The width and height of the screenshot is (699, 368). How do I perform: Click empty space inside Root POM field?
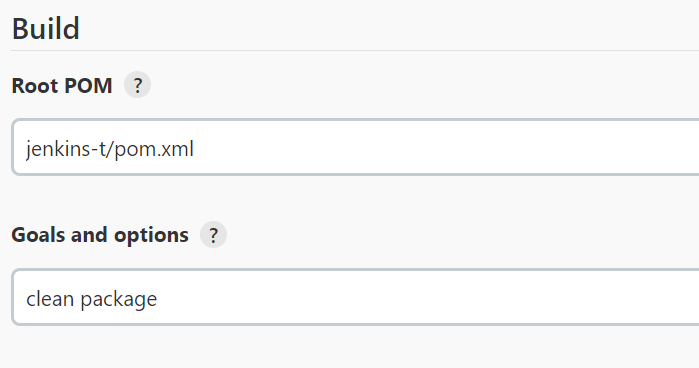coord(446,147)
